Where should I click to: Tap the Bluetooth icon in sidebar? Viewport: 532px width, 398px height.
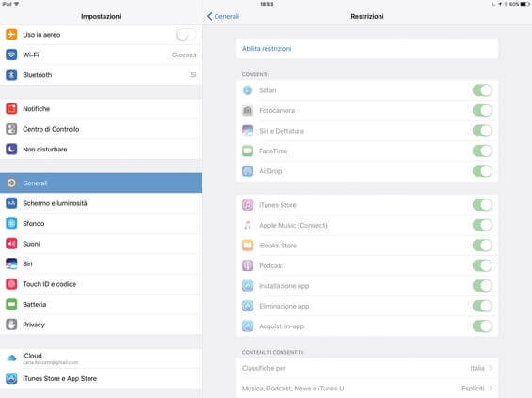click(11, 75)
